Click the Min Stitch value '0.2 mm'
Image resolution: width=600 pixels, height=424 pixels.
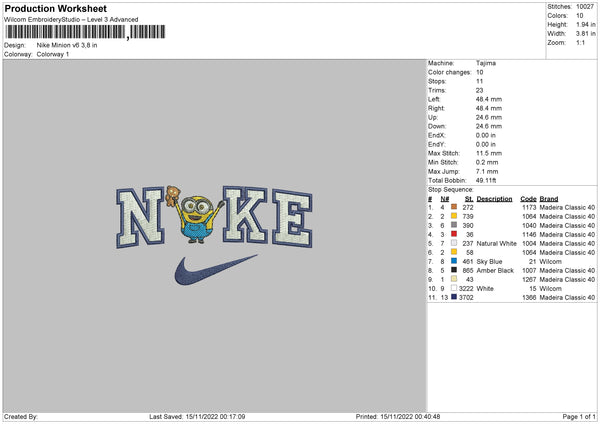coord(487,162)
